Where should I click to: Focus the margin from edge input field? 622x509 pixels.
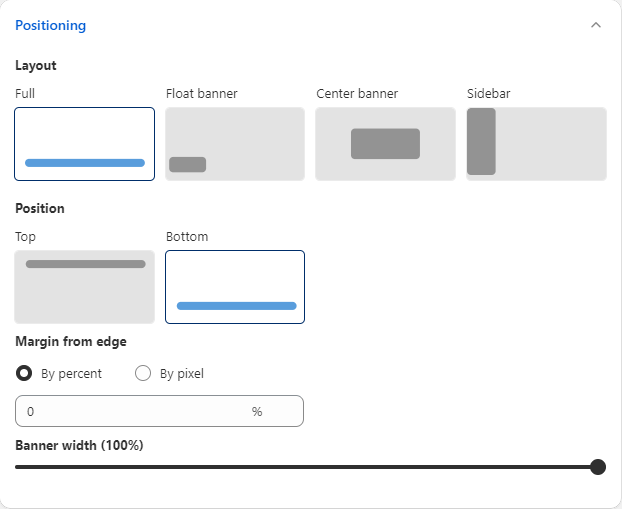click(x=130, y=411)
